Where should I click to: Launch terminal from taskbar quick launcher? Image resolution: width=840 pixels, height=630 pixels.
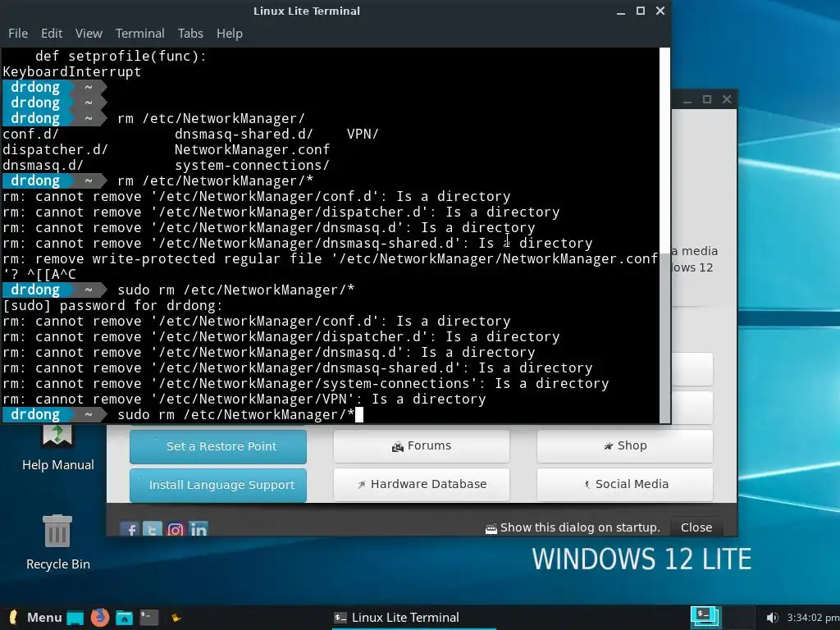[x=149, y=618]
